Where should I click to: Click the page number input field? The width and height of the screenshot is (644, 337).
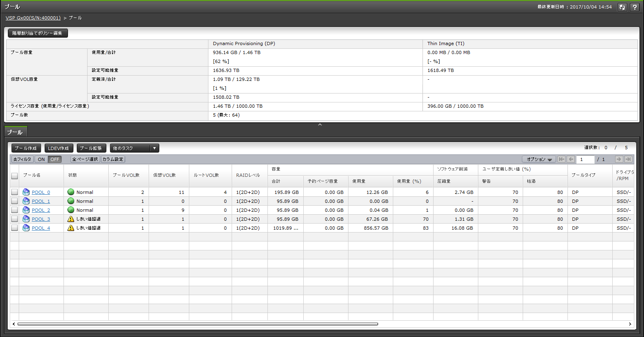(585, 159)
